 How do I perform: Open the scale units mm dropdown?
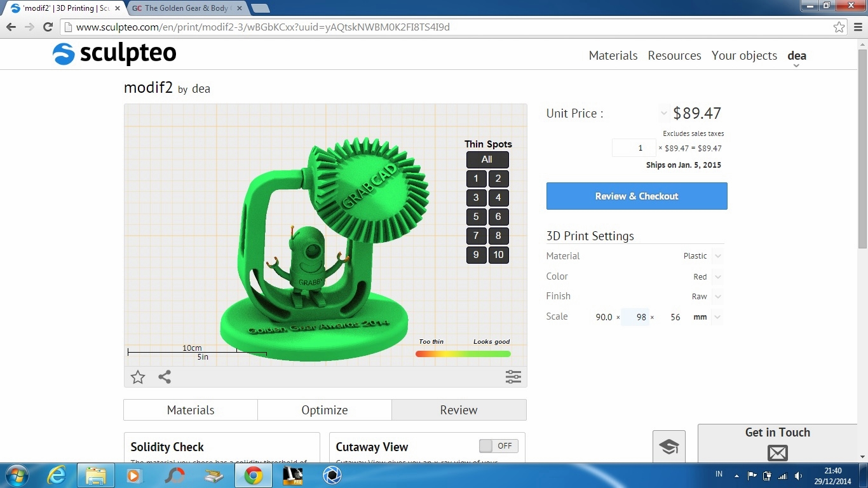tap(717, 316)
